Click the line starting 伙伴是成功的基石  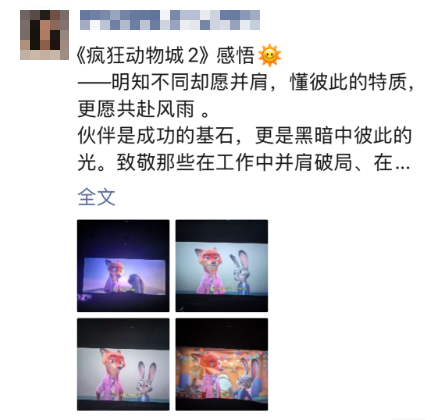[x=245, y=135]
